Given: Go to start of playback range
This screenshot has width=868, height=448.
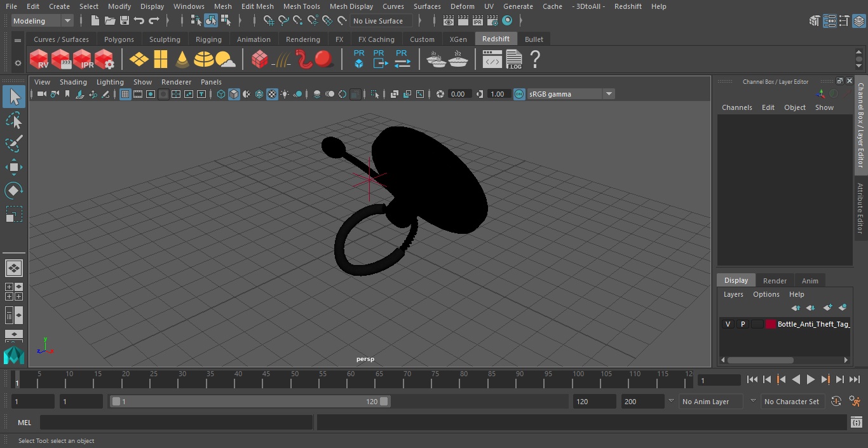Looking at the screenshot, I should 752,379.
